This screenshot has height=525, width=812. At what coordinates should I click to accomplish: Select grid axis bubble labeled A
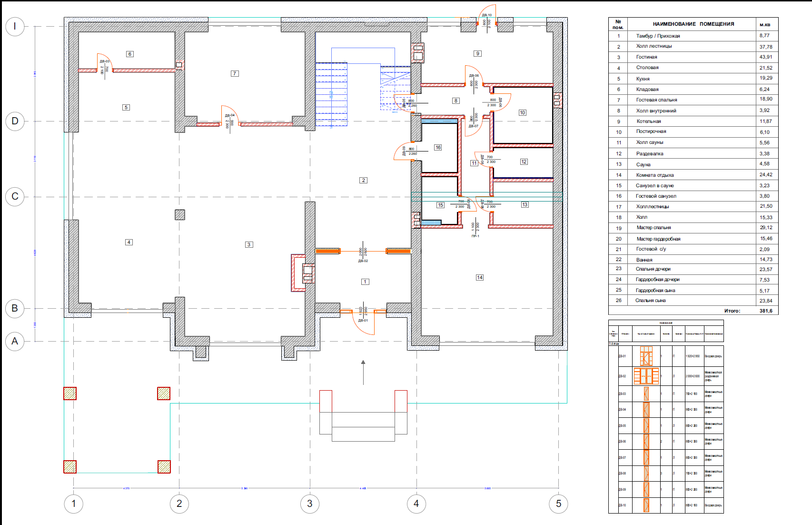pyautogui.click(x=15, y=341)
